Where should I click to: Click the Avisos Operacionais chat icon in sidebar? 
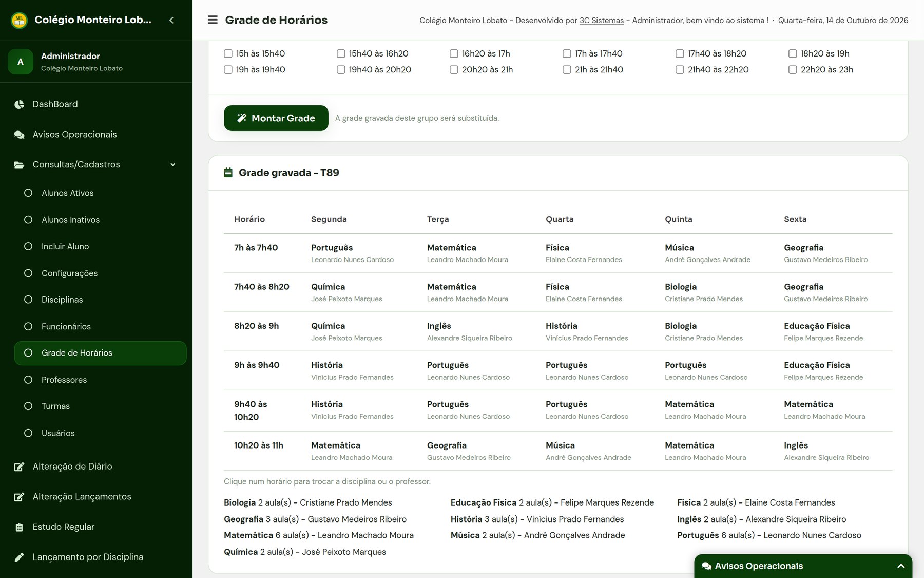19,135
